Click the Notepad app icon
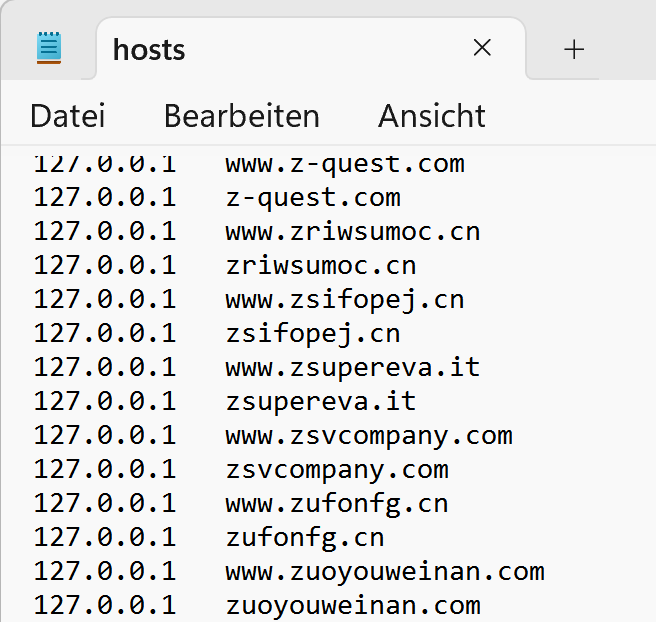Image resolution: width=656 pixels, height=622 pixels. (49, 48)
